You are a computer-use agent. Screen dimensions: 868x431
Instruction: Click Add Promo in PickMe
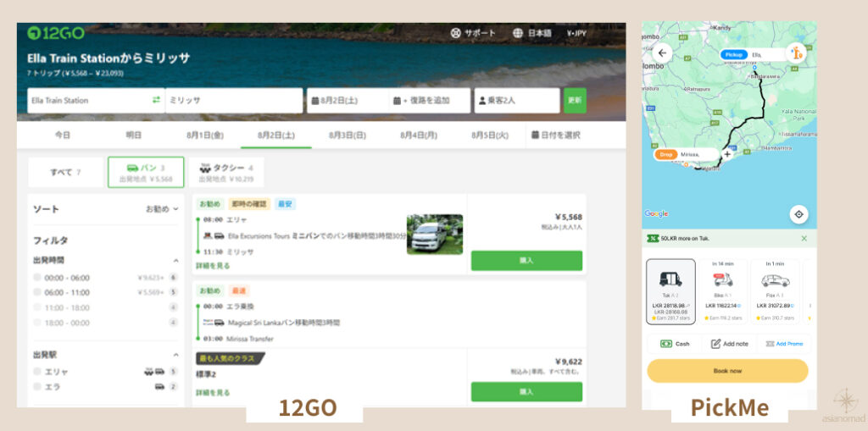pyautogui.click(x=784, y=344)
